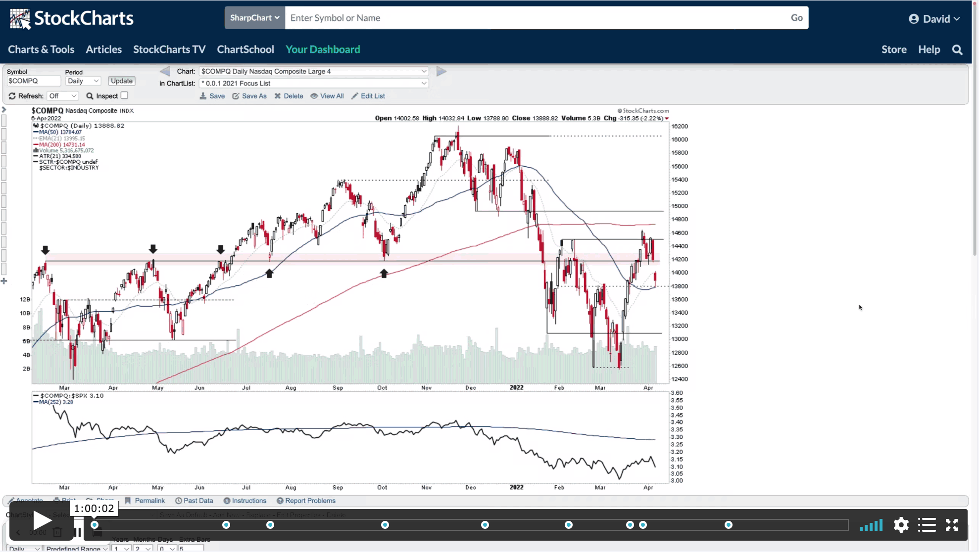The image size is (980, 557).
Task: Click the Refresh circular arrows icon
Action: tap(12, 96)
